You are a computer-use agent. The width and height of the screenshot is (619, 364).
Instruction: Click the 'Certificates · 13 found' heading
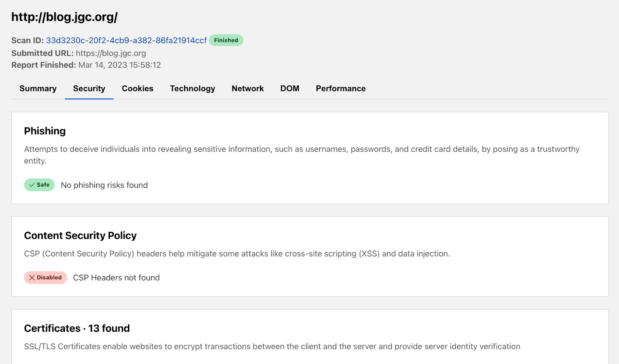tap(77, 328)
